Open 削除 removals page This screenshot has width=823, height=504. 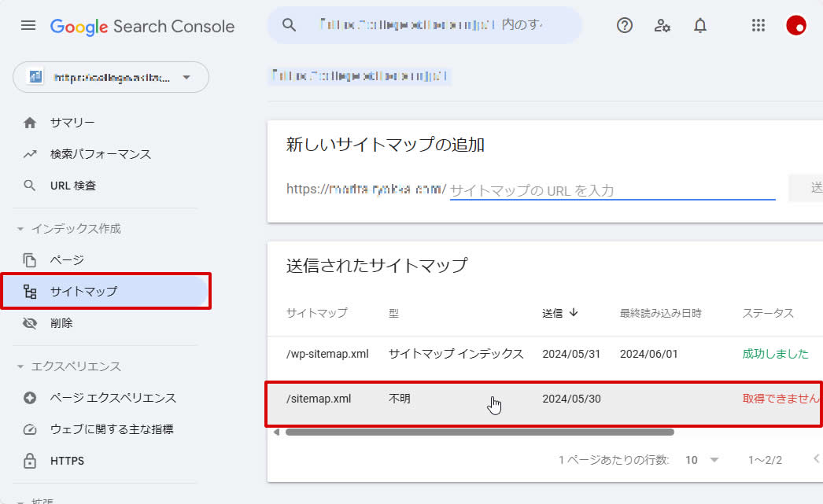coord(61,322)
